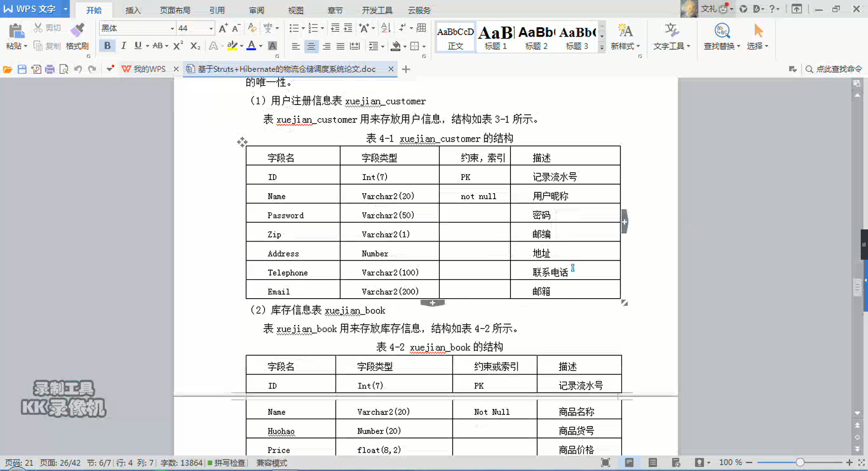The height and width of the screenshot is (471, 868).
Task: Increase paragraph indent
Action: 348,28
